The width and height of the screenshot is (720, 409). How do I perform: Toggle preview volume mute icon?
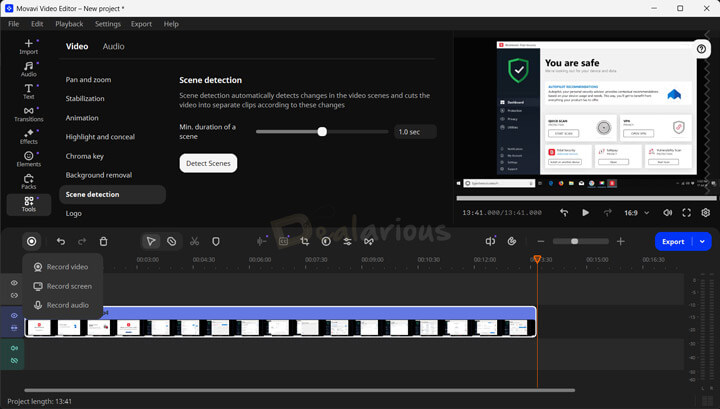(x=667, y=212)
